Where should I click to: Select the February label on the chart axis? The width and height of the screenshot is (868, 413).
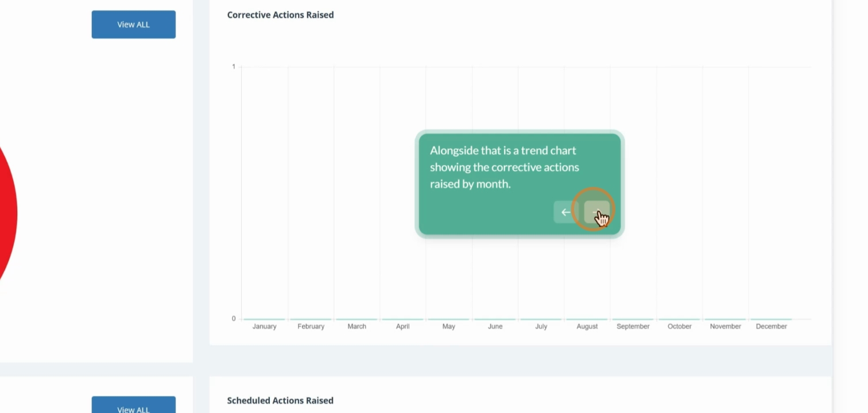[x=311, y=326]
